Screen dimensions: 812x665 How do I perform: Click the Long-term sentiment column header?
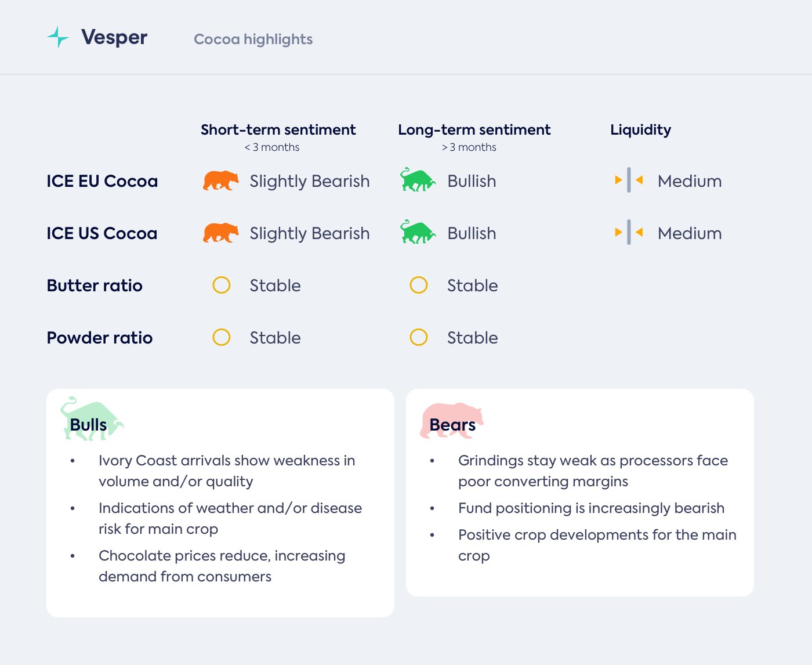(x=474, y=130)
